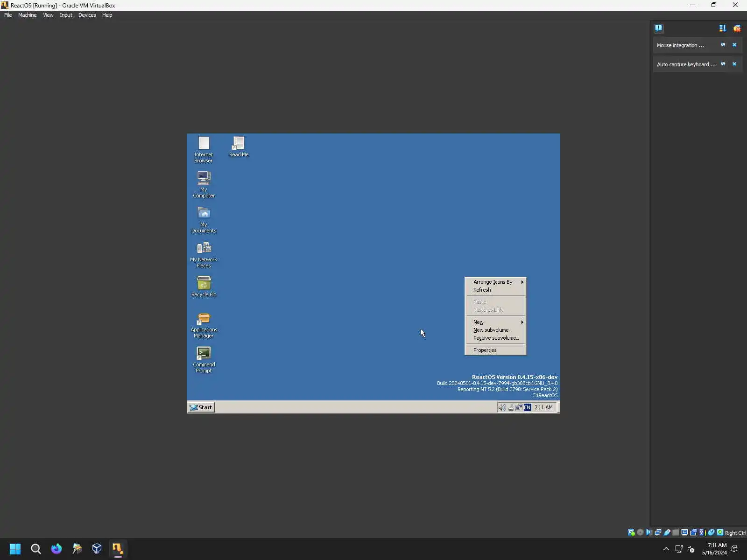Choose Refresh from the context menu
Image resolution: width=747 pixels, height=560 pixels.
(495, 290)
